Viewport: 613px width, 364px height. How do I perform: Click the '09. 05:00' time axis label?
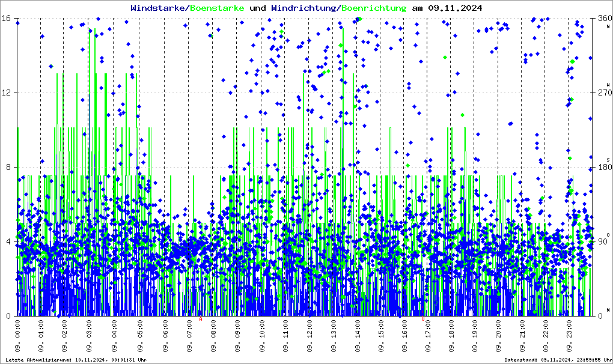point(139,336)
